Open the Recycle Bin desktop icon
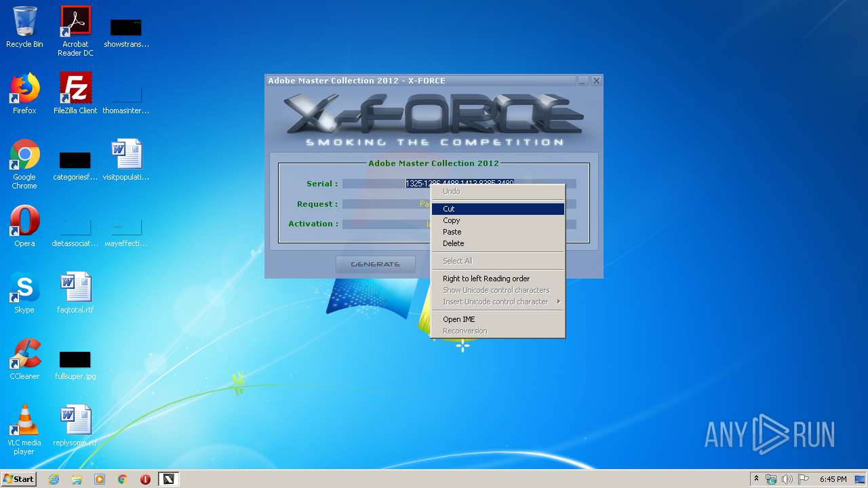868x488 pixels. pos(24,27)
